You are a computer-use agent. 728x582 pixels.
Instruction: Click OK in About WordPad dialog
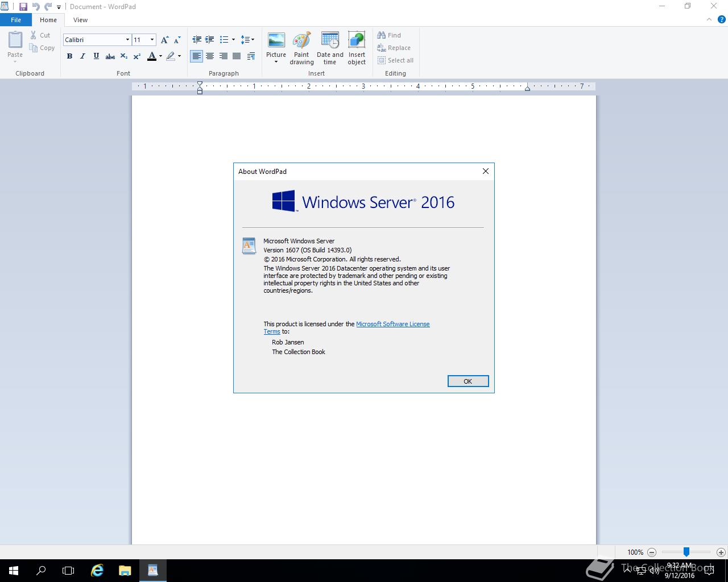point(468,381)
